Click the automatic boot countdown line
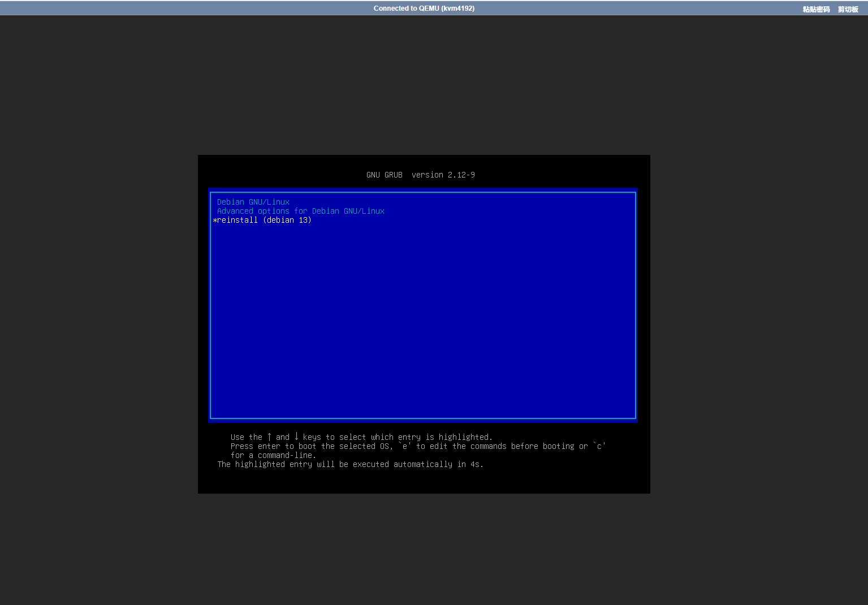The height and width of the screenshot is (605, 868). 350,464
